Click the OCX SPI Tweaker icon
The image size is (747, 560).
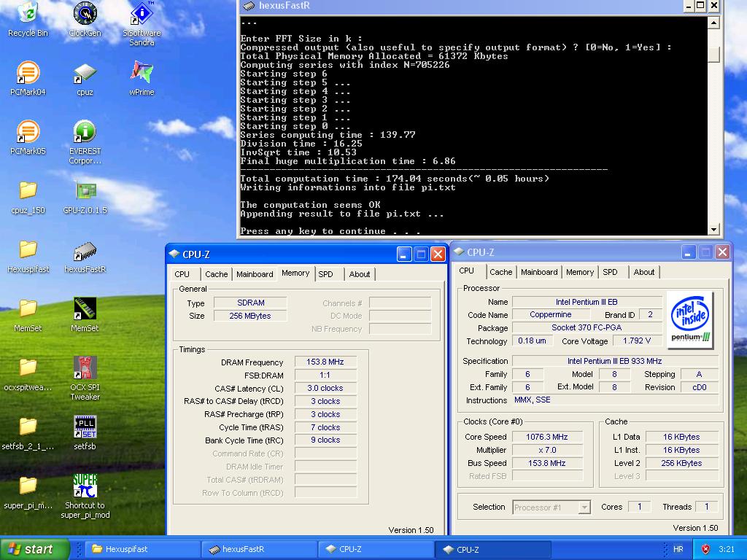(x=85, y=367)
